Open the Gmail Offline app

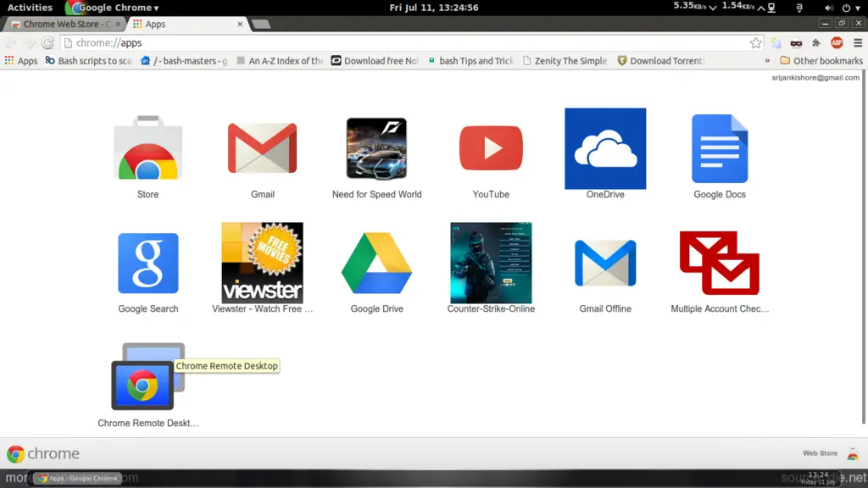(605, 263)
